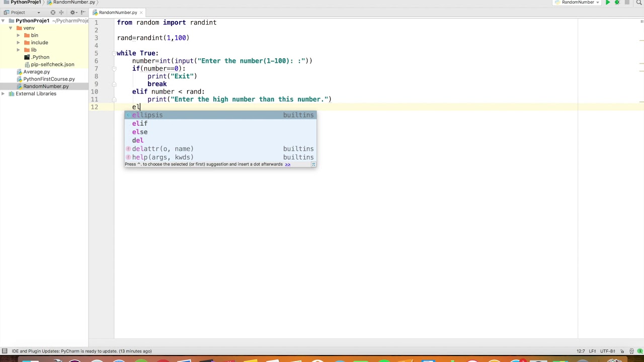Viewport: 644px width, 362px height.
Task: Click the pi icon in completion popup
Action: (313, 164)
